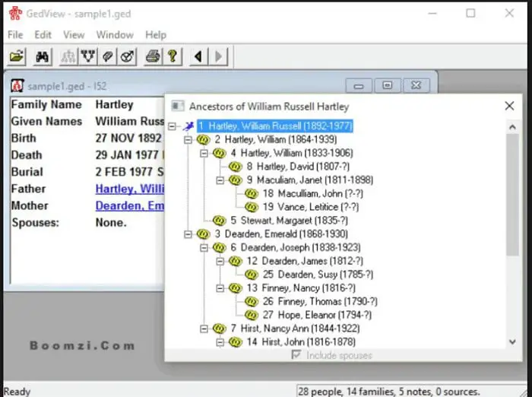
Task: Click the status bar people count text
Action: (389, 392)
